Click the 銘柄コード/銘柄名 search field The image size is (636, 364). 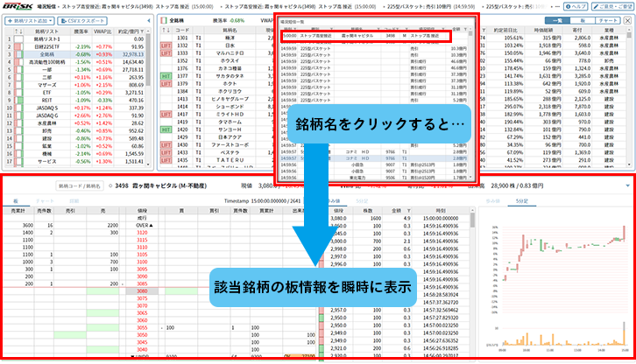79,185
